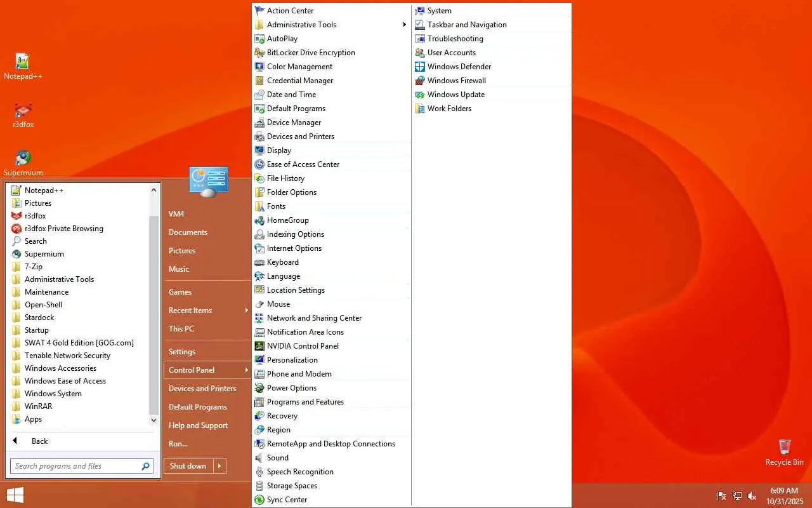812x508 pixels.
Task: Click the user account picture above VM4
Action: coord(209,182)
